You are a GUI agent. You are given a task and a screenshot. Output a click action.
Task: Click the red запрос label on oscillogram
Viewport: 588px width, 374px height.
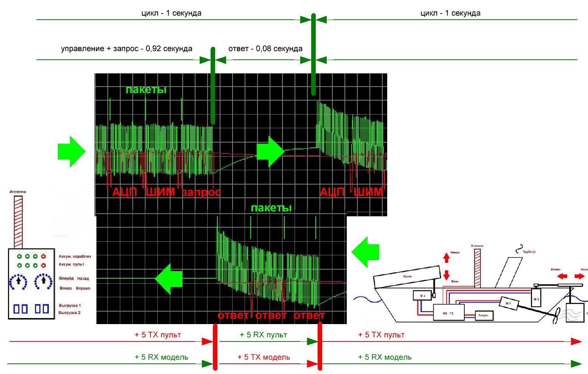[x=201, y=192]
